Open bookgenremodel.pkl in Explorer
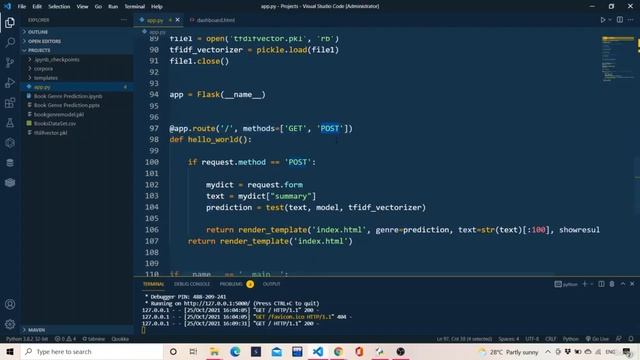Viewport: 640px width, 360px height. pos(77,114)
